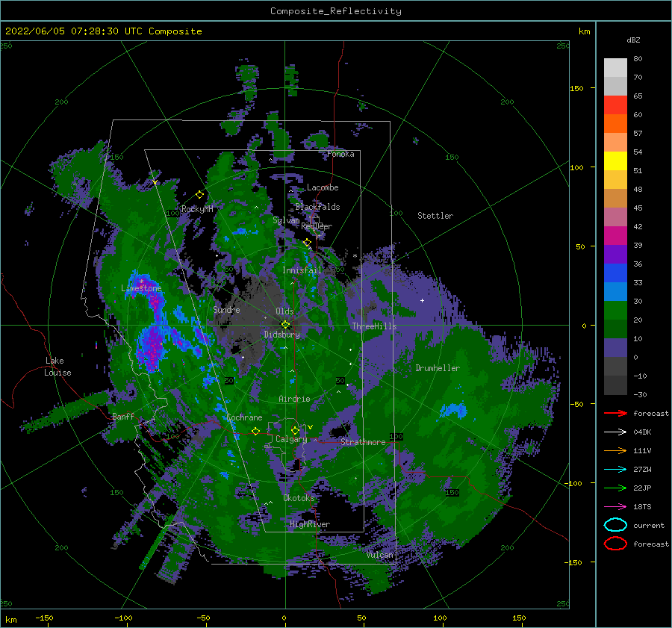
Task: Click the 27ZW legend label
Action: [x=642, y=470]
